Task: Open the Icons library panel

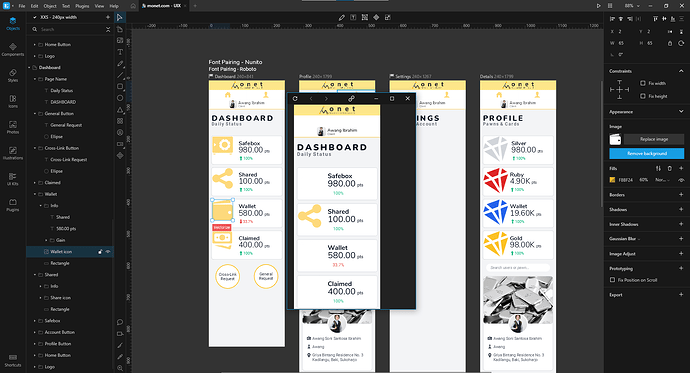Action: 13,101
